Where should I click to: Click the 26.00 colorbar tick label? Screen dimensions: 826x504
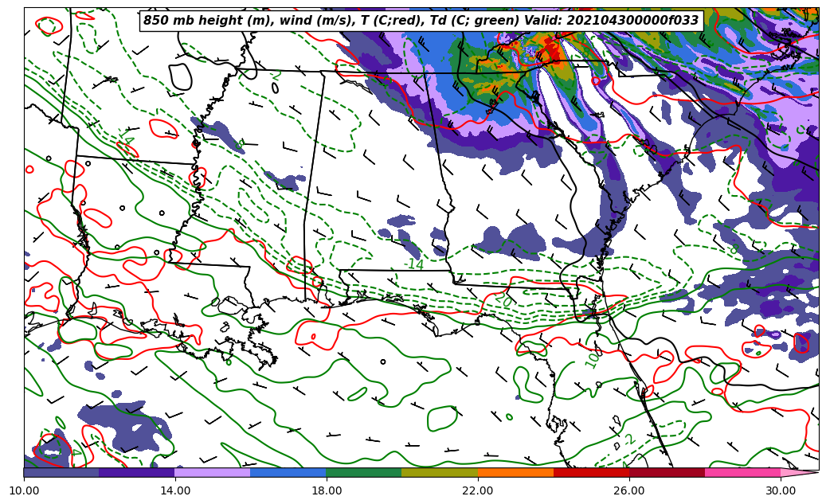coord(629,490)
